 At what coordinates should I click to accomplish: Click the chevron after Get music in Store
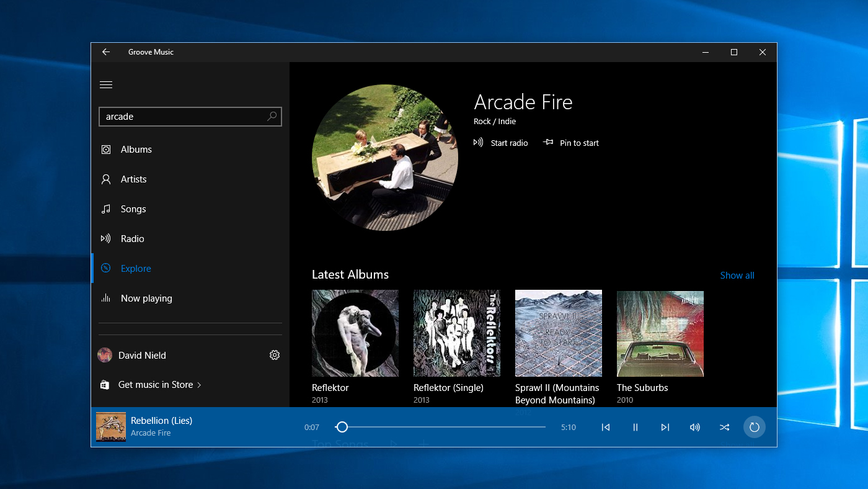pos(199,385)
